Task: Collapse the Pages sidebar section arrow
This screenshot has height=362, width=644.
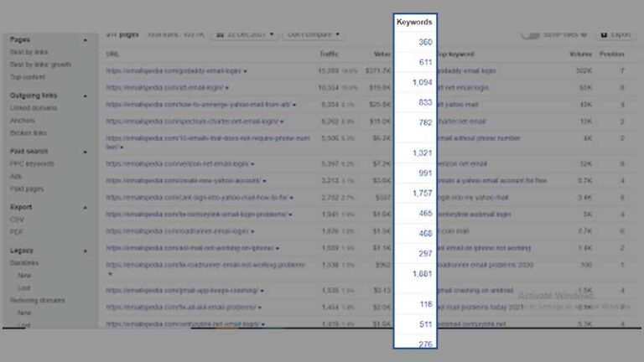Action: pyautogui.click(x=85, y=40)
